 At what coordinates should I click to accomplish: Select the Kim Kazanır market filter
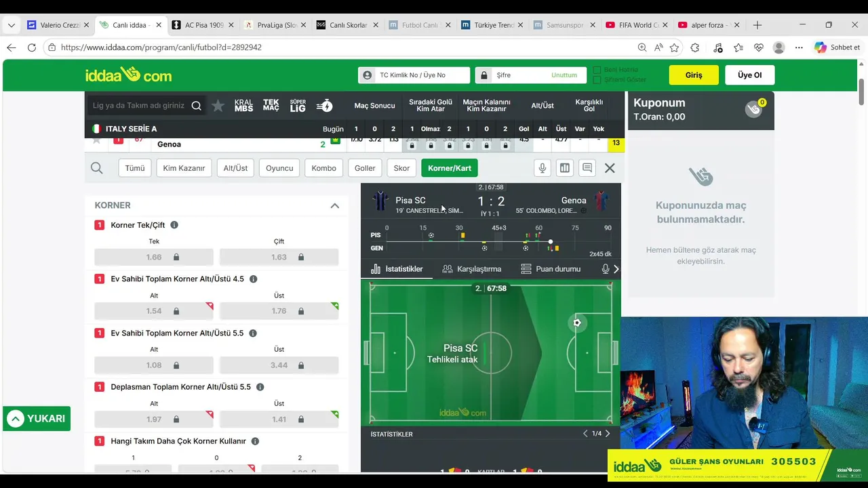click(x=184, y=168)
